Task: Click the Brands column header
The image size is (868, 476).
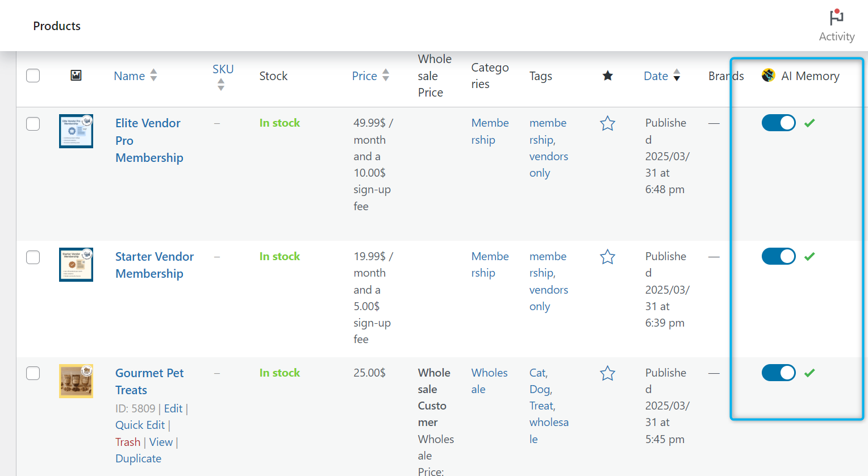Action: [726, 76]
